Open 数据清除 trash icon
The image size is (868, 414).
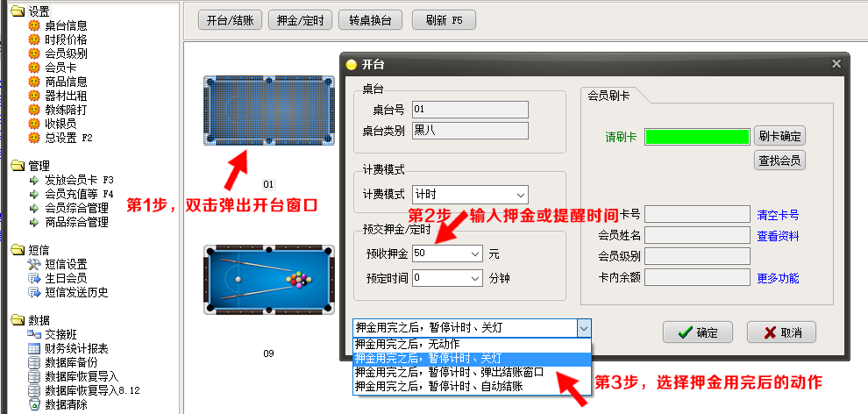click(x=34, y=404)
